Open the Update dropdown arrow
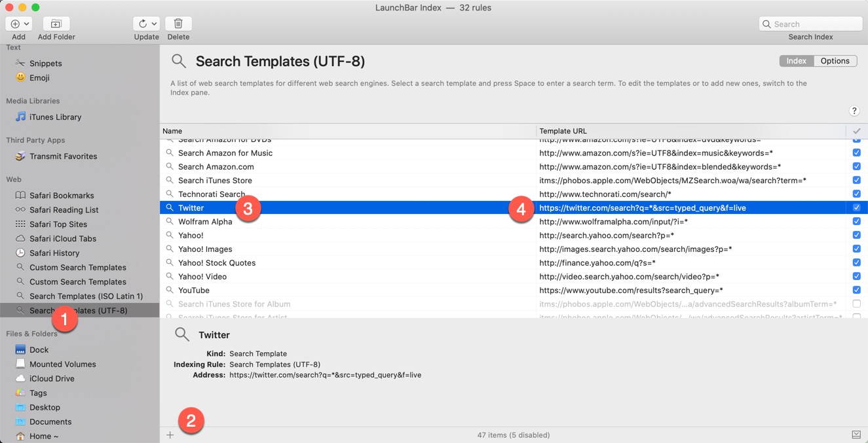 click(154, 24)
